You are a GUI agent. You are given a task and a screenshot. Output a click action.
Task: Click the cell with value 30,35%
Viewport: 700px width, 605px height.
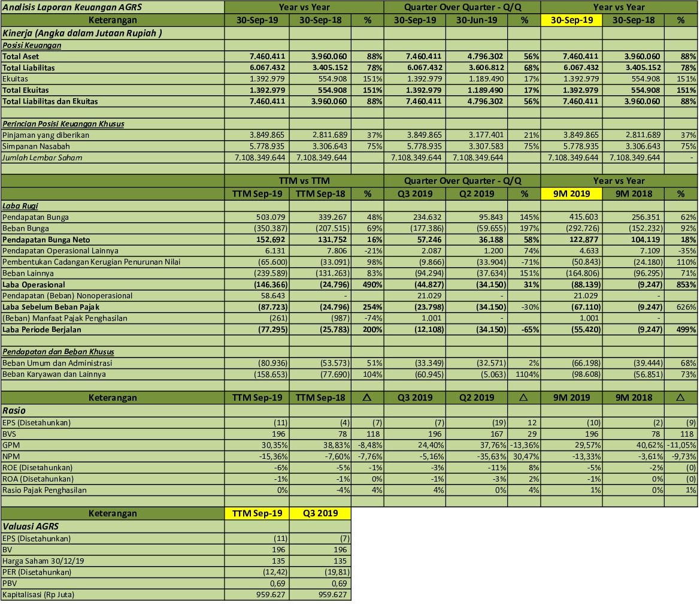pyautogui.click(x=257, y=445)
